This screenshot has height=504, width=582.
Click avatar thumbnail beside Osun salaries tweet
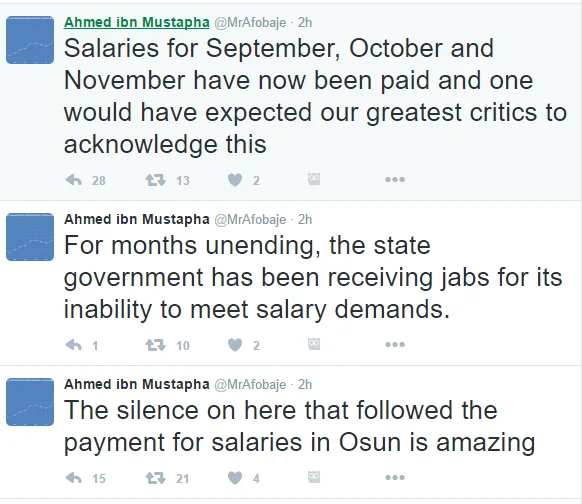pos(30,402)
